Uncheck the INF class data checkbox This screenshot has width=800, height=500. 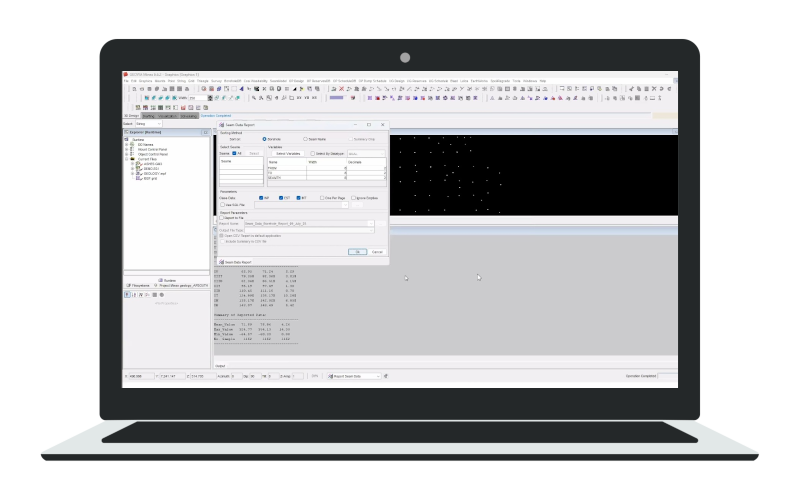click(261, 198)
